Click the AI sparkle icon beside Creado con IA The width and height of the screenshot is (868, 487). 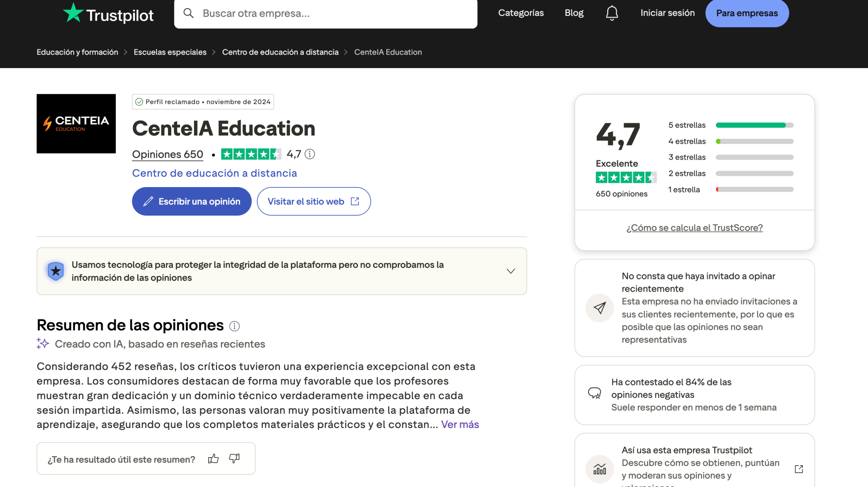click(x=43, y=343)
